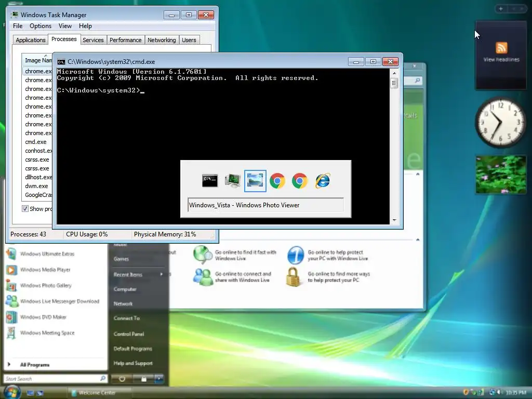This screenshot has height=399, width=532.
Task: Click the Start menu power button
Action: 122,379
